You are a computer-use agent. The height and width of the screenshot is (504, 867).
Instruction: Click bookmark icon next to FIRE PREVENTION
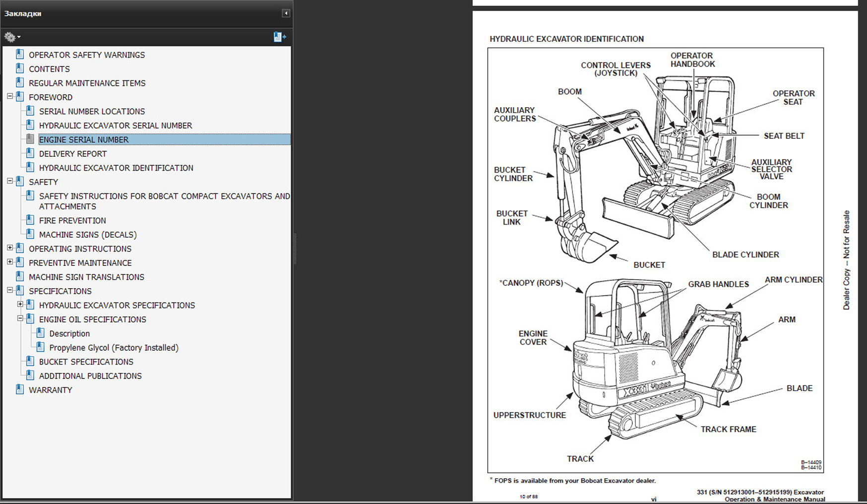tap(30, 220)
